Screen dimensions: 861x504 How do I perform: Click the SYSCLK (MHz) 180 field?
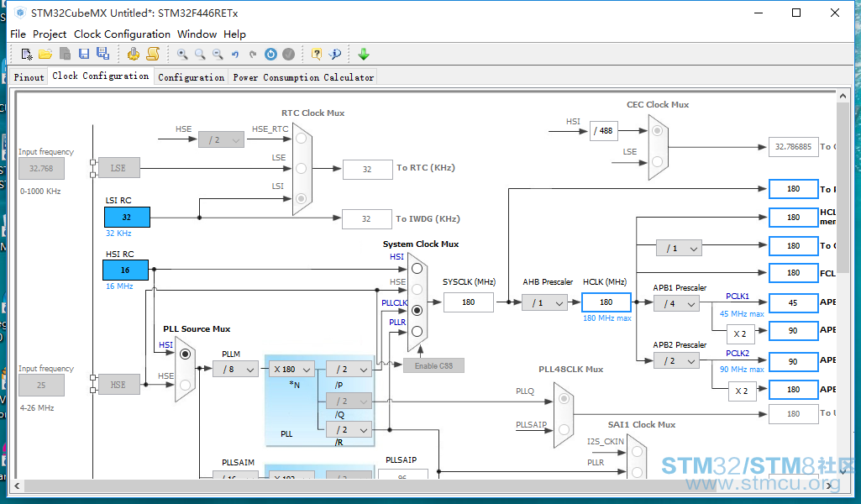(469, 302)
